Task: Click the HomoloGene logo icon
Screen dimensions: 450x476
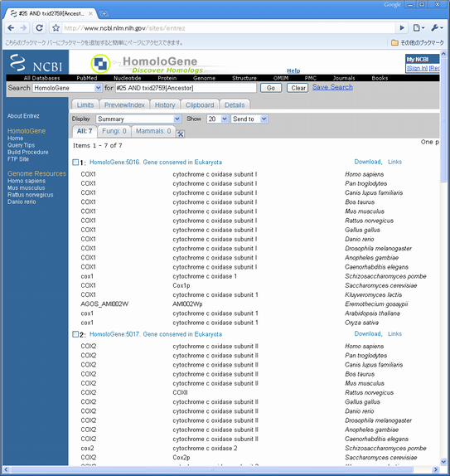Action: coord(100,64)
